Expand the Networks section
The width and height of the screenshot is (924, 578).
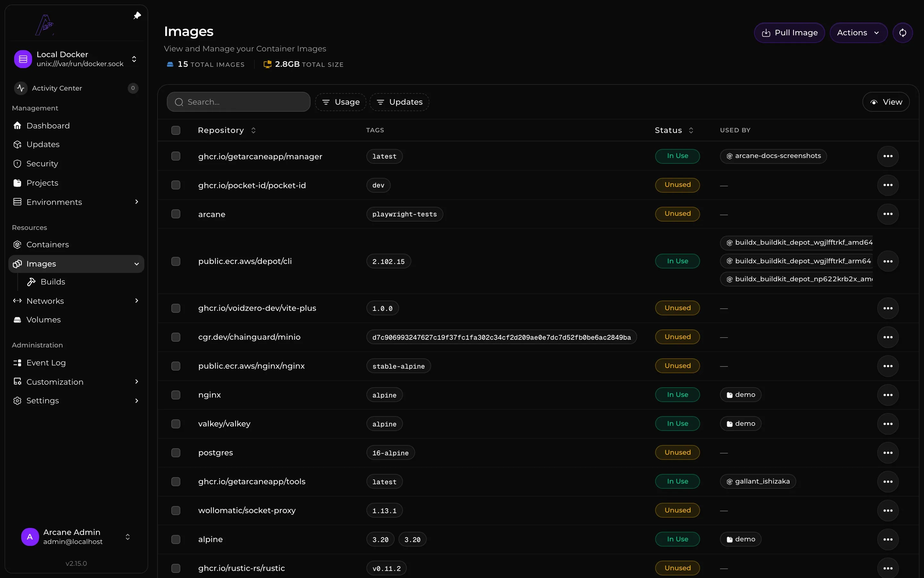[x=137, y=301]
